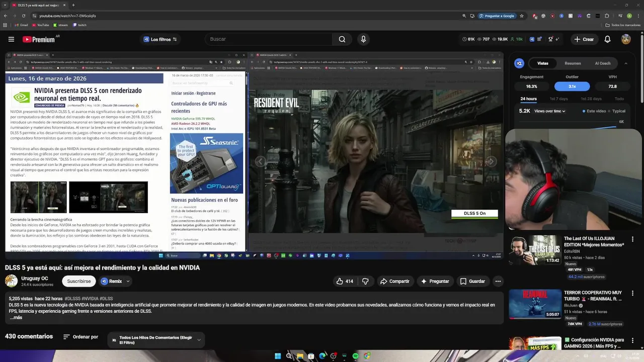Like the video with thumbs up
Viewport: 644px width, 362px height.
[x=345, y=281]
